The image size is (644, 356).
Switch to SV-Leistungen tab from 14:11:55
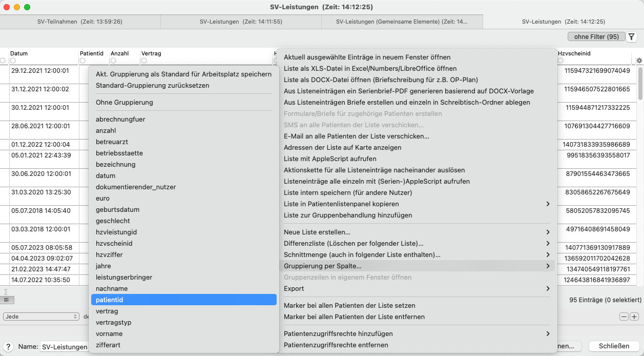pyautogui.click(x=241, y=22)
